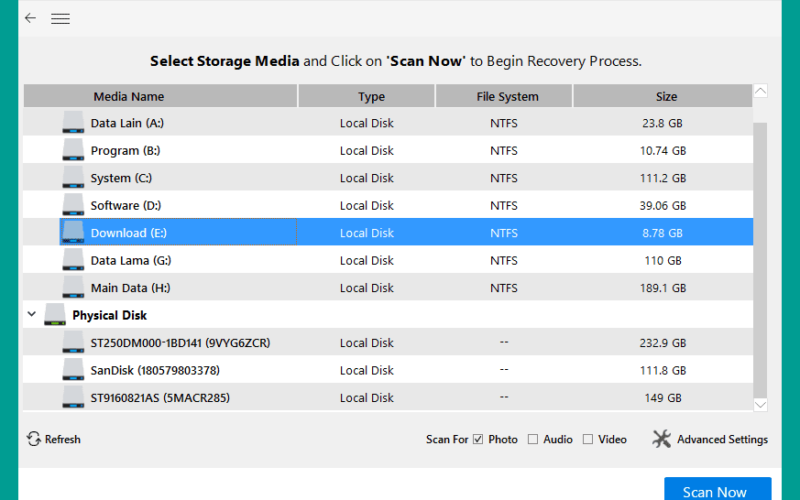This screenshot has height=500, width=800.
Task: Open the hamburger menu icon
Action: point(60,19)
